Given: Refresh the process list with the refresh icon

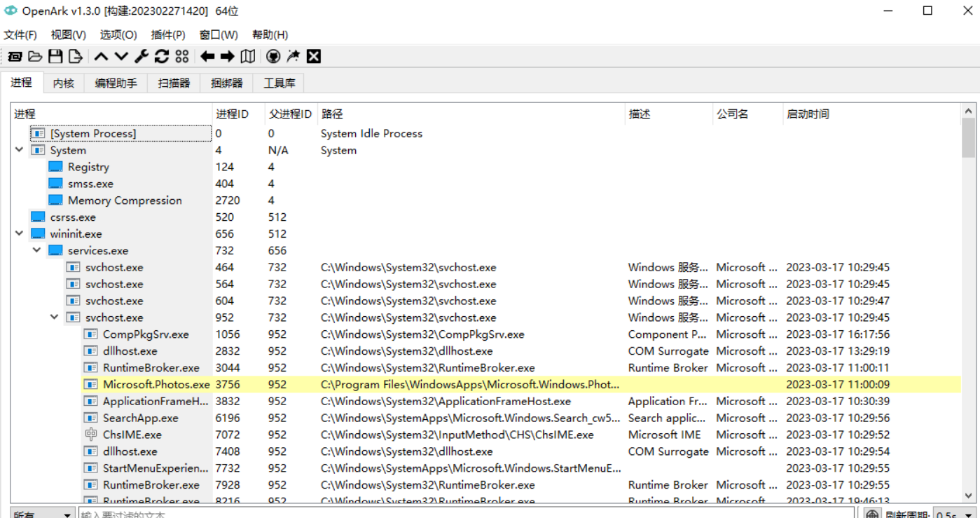Looking at the screenshot, I should coord(160,56).
